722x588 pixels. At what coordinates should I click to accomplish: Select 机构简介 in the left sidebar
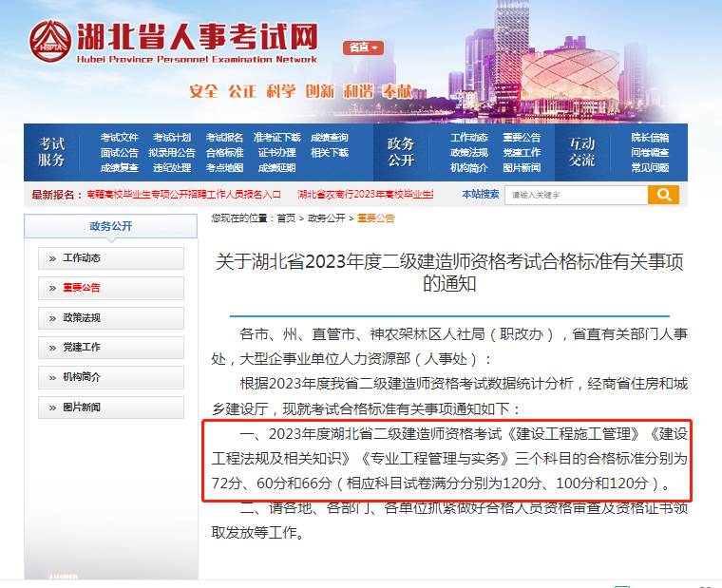click(x=111, y=377)
